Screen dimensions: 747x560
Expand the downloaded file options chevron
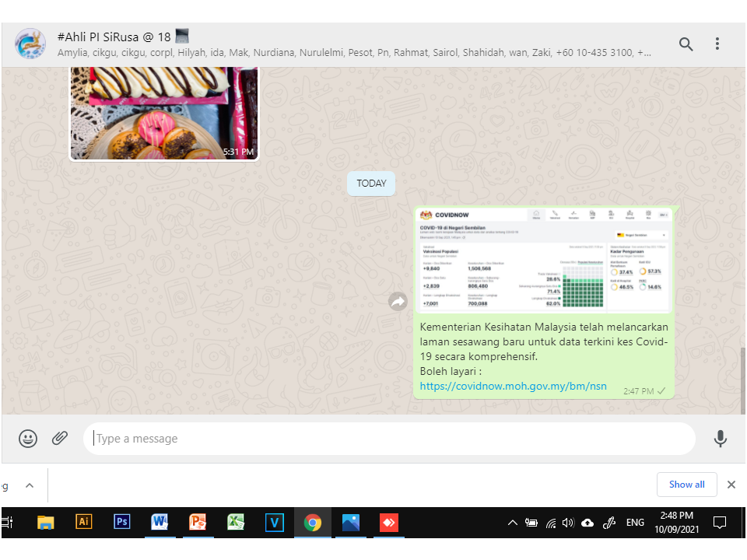coord(30,485)
